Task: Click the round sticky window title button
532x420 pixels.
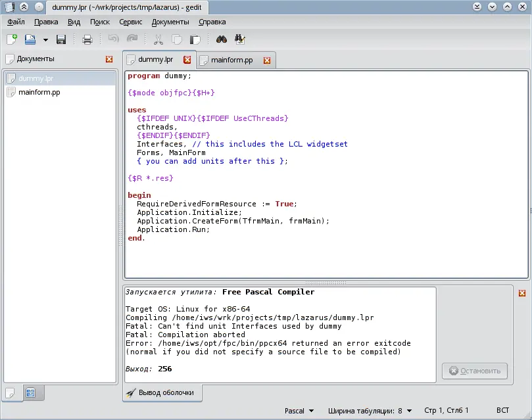Action: coord(39,7)
